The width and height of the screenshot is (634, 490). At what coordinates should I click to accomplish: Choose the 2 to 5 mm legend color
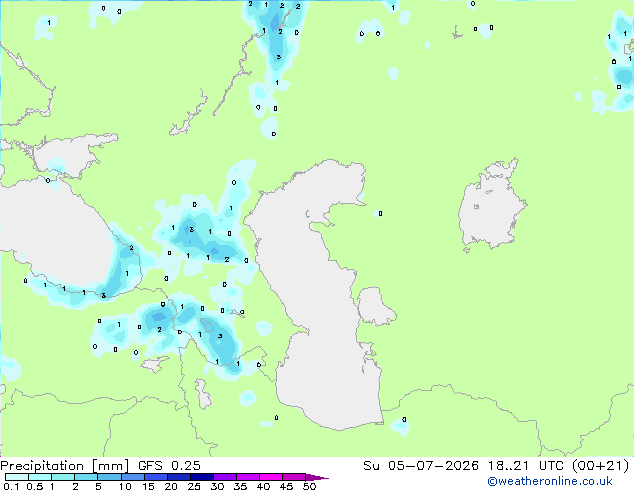click(86, 477)
